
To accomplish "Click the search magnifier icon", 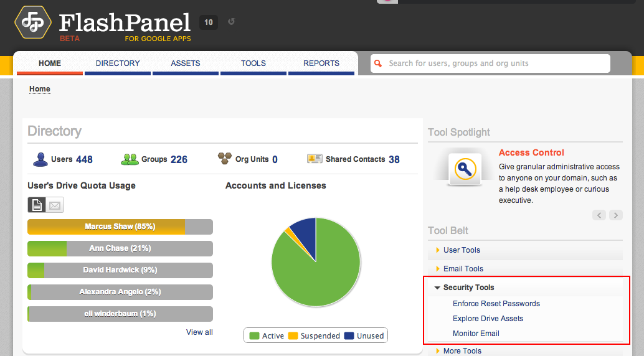I will [x=378, y=63].
